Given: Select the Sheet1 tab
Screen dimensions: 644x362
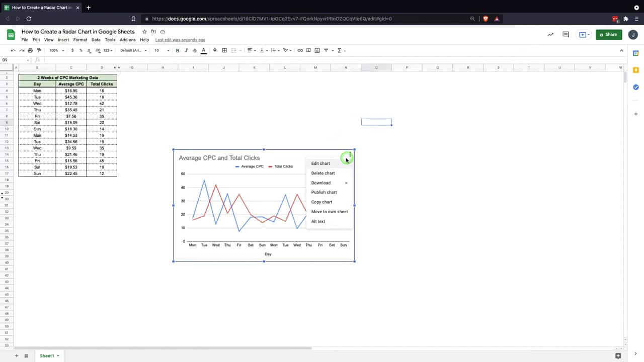Looking at the screenshot, I should [49, 355].
